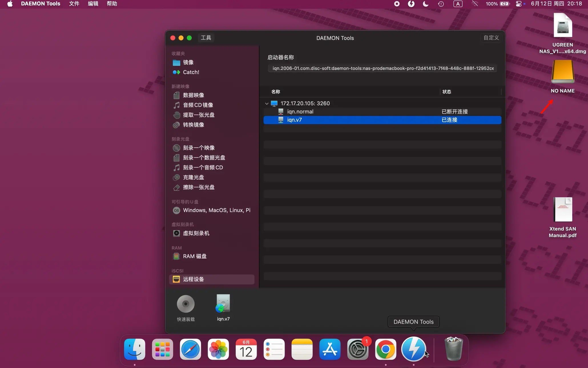Click the 已断开连接 status cell
The width and height of the screenshot is (588, 368).
pyautogui.click(x=455, y=112)
